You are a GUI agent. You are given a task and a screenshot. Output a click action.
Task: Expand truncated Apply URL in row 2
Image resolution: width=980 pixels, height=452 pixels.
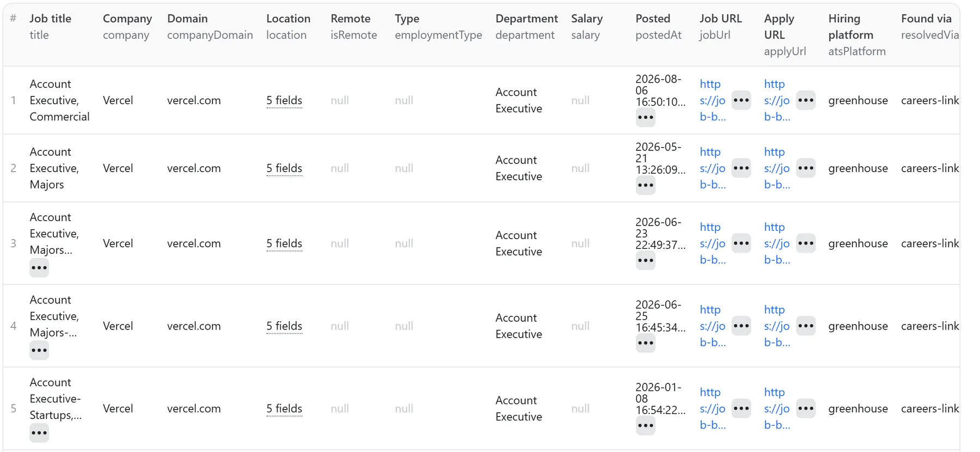(805, 168)
